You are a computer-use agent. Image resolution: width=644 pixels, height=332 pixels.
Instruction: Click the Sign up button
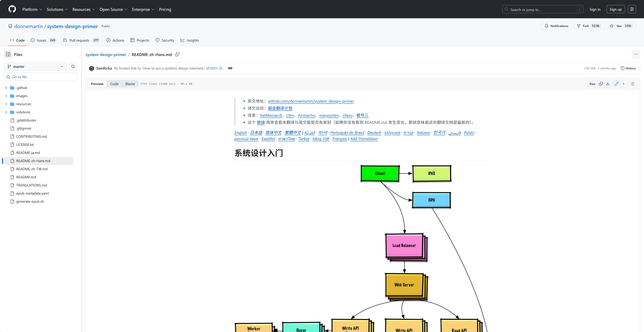pos(615,9)
